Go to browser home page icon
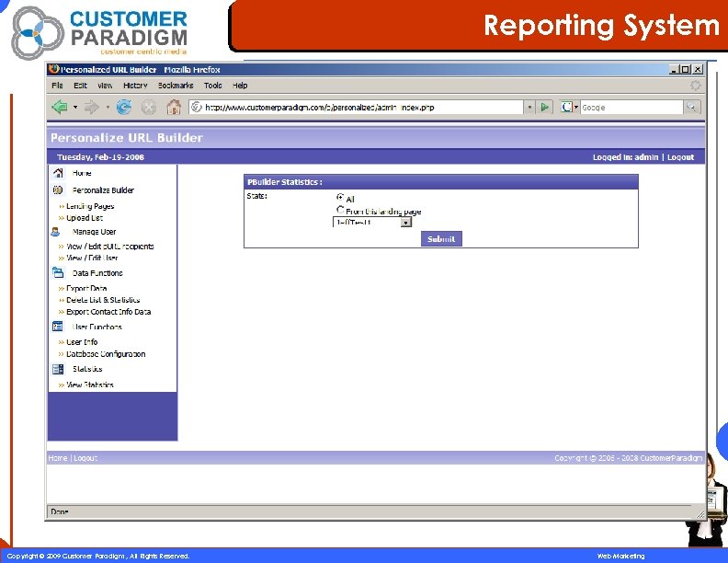Viewport: 728px width, 563px height. coord(174,108)
